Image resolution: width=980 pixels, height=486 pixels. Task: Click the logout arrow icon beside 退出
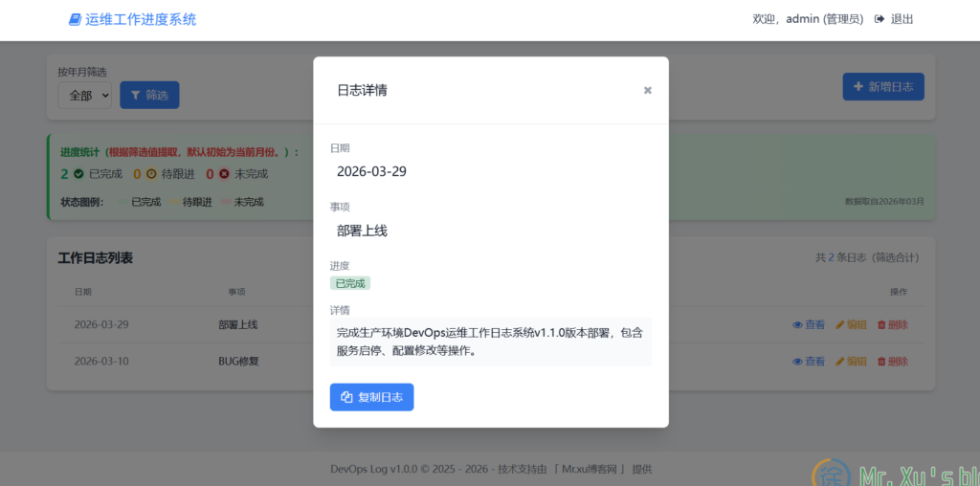[x=880, y=19]
